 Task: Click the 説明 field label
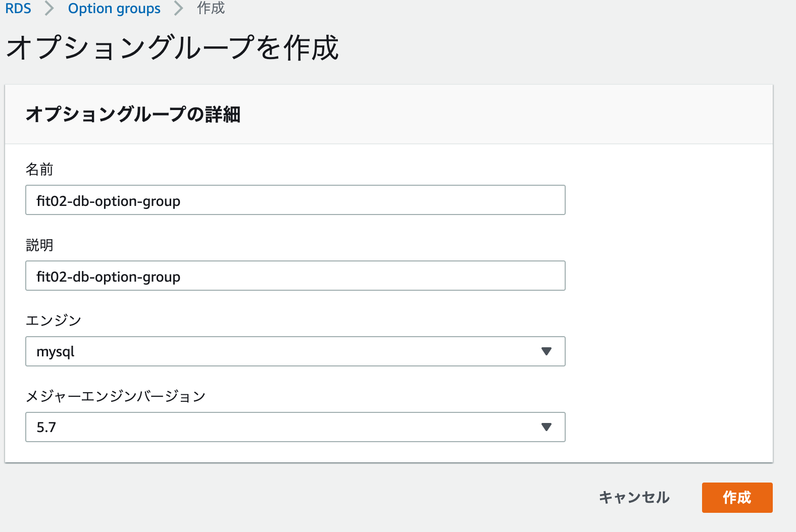click(x=39, y=245)
